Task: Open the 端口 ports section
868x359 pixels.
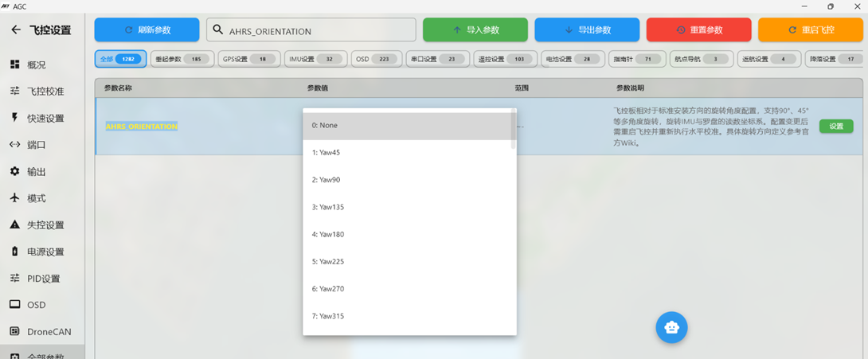Action: tap(14, 145)
